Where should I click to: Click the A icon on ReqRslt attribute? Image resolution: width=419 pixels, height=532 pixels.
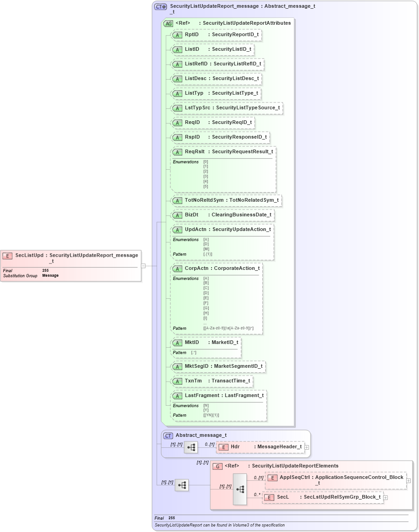click(177, 151)
